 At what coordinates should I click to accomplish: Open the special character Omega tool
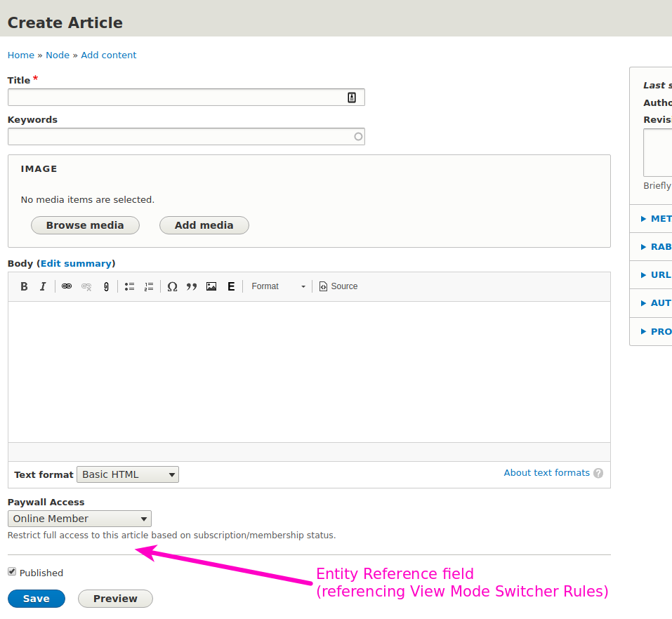tap(172, 286)
